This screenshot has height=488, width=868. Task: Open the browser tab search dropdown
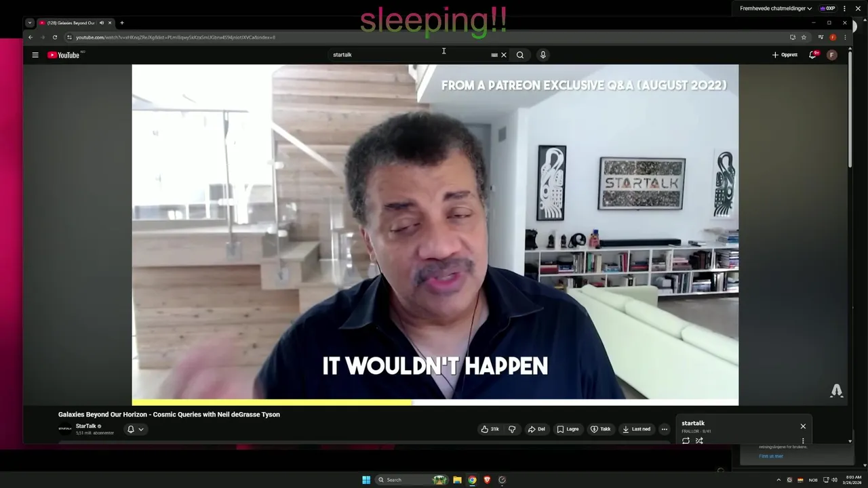point(30,22)
